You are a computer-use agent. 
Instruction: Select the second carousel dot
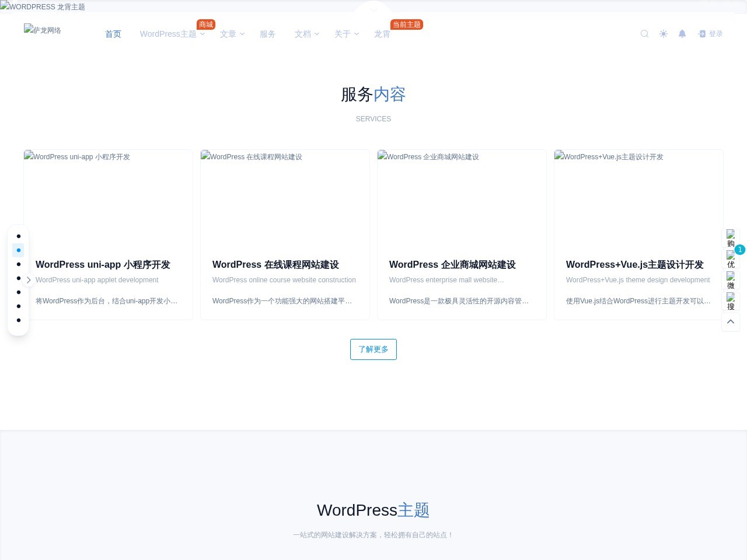(x=18, y=250)
